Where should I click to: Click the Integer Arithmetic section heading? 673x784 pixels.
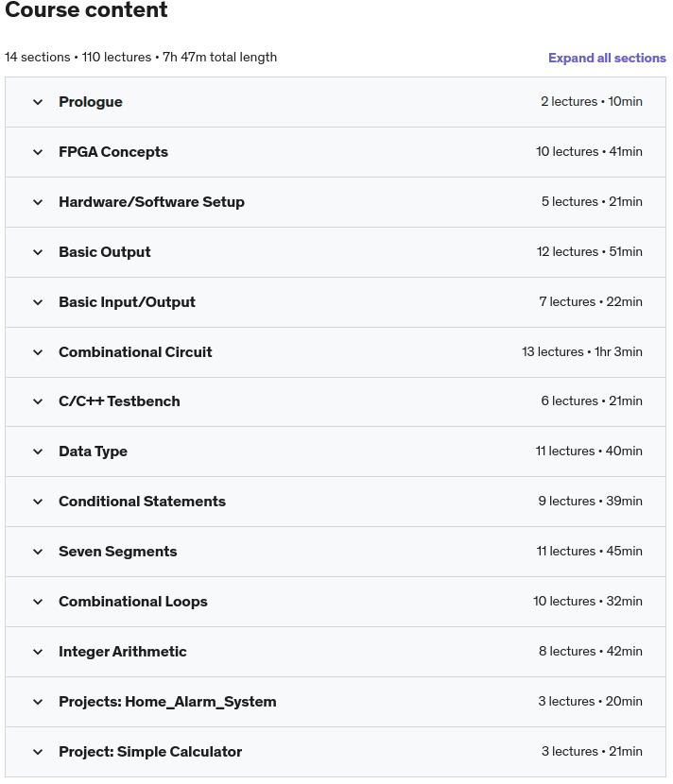[x=123, y=652]
